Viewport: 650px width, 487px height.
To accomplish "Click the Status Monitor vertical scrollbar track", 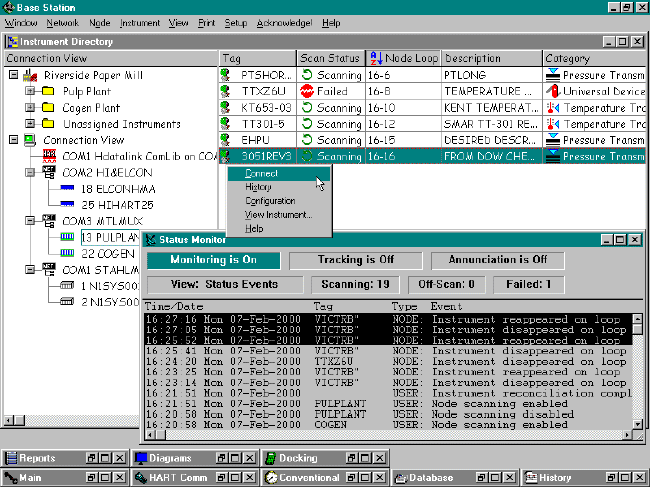I will tap(636, 380).
